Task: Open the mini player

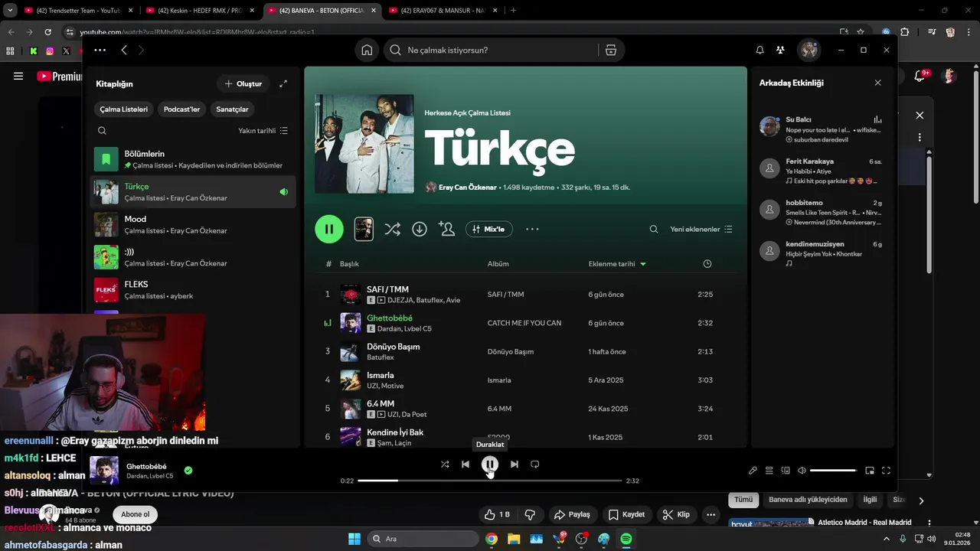Action: (870, 471)
